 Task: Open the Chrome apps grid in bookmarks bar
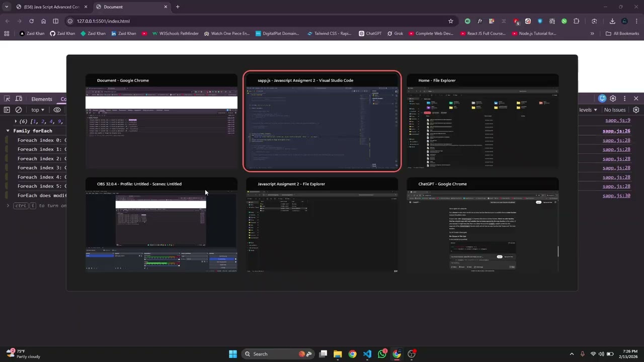pos(7,34)
